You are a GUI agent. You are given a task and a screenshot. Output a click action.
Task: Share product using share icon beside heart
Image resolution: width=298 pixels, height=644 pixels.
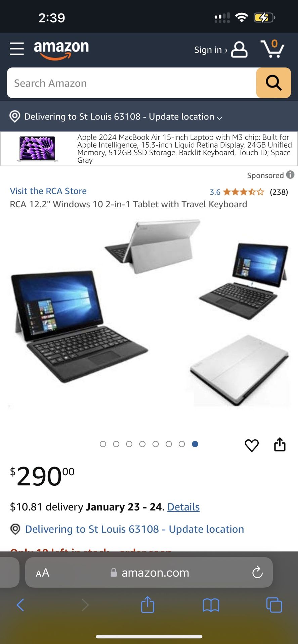tap(280, 444)
